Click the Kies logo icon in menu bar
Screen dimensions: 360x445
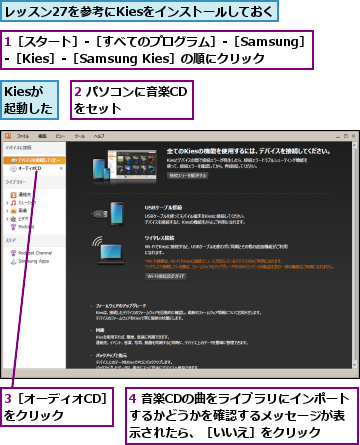[8, 136]
